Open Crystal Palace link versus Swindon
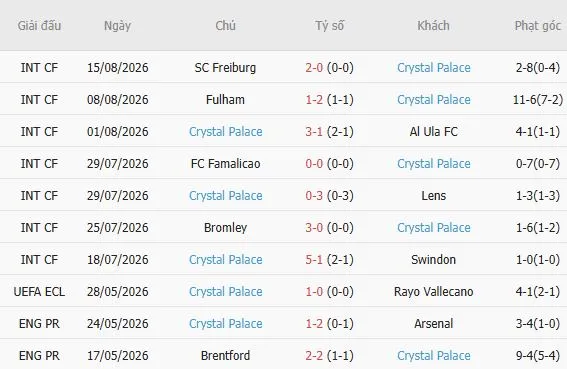This screenshot has width=567, height=369. [x=226, y=260]
